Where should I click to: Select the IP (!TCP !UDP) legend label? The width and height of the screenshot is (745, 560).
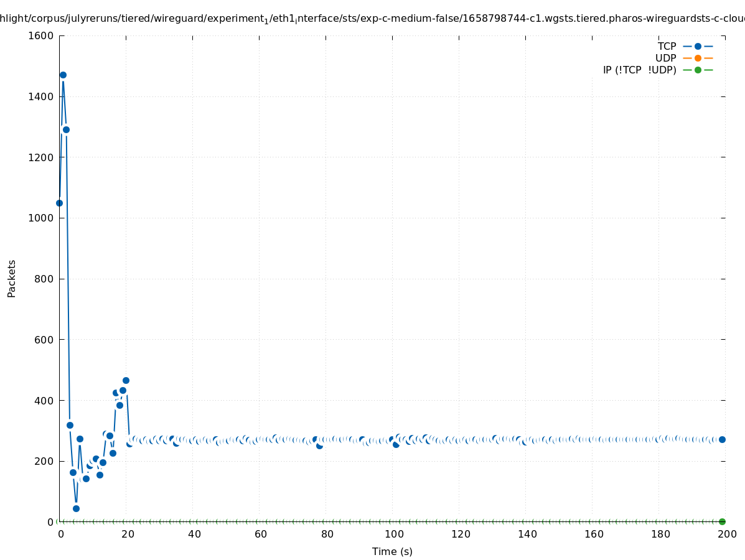click(x=639, y=70)
